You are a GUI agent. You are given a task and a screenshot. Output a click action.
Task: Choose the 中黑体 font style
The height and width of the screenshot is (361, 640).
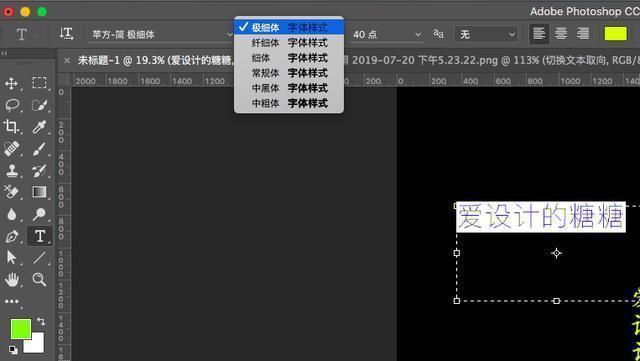pyautogui.click(x=289, y=88)
